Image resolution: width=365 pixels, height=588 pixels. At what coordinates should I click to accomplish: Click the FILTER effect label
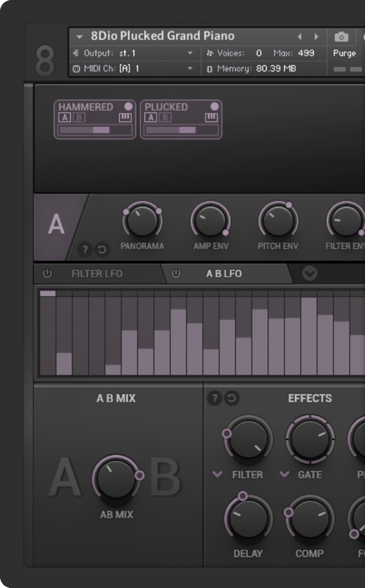tap(247, 475)
